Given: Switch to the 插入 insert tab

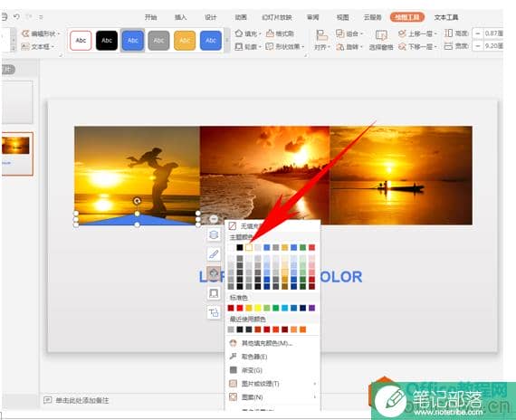Looking at the screenshot, I should point(180,17).
